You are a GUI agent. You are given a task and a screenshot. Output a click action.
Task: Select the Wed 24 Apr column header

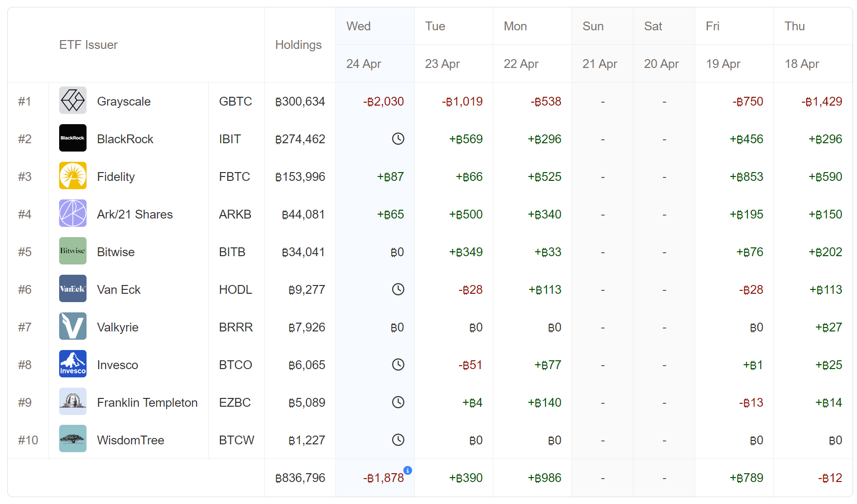[374, 45]
